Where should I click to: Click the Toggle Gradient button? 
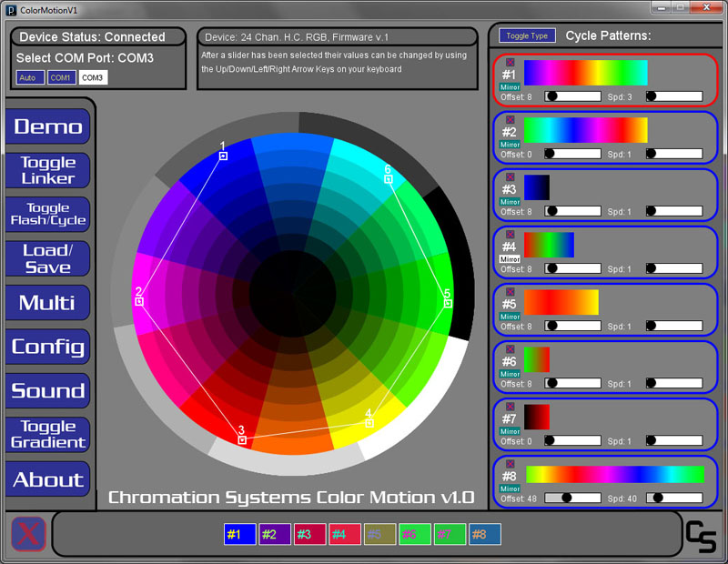click(48, 435)
